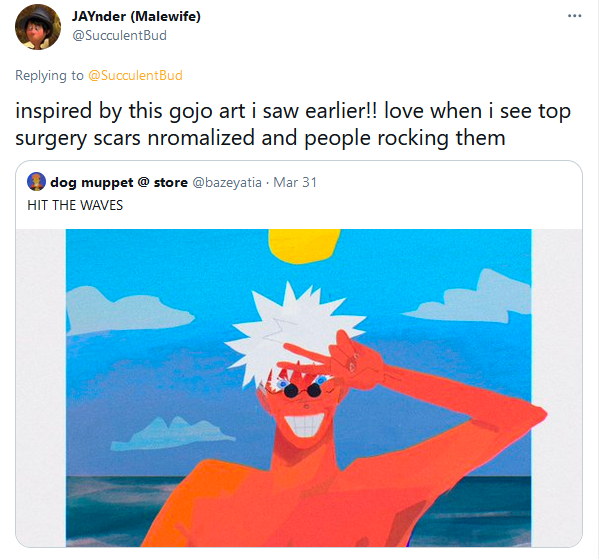Open JAYnder (Malewife) display name profile
Screen dimensions: 599x559
coord(136,16)
